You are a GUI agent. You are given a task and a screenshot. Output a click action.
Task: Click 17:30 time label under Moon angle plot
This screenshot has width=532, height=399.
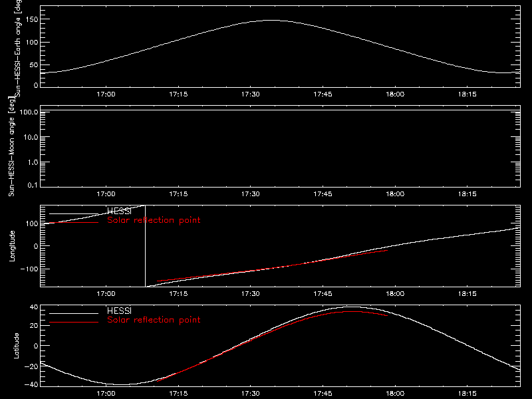[x=251, y=194]
